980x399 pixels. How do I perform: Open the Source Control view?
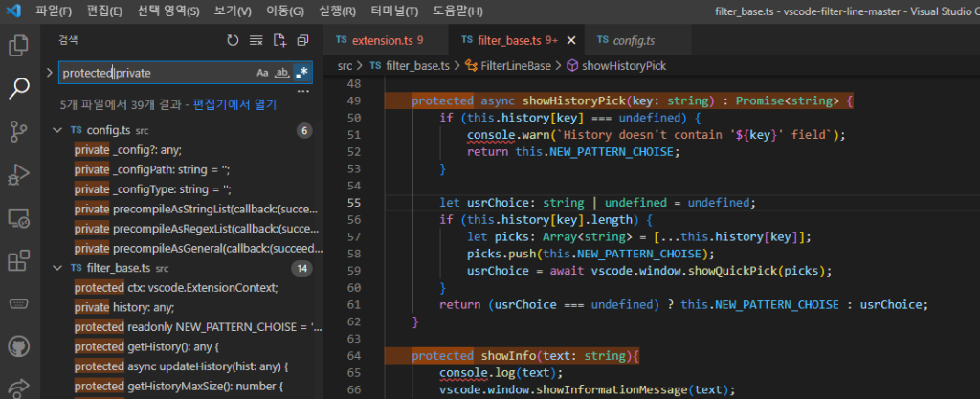[x=18, y=131]
